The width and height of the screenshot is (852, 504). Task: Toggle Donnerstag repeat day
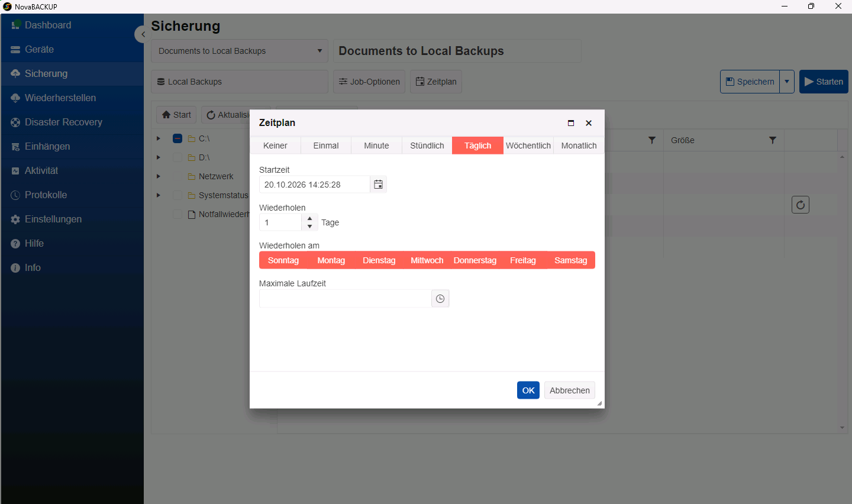(475, 260)
